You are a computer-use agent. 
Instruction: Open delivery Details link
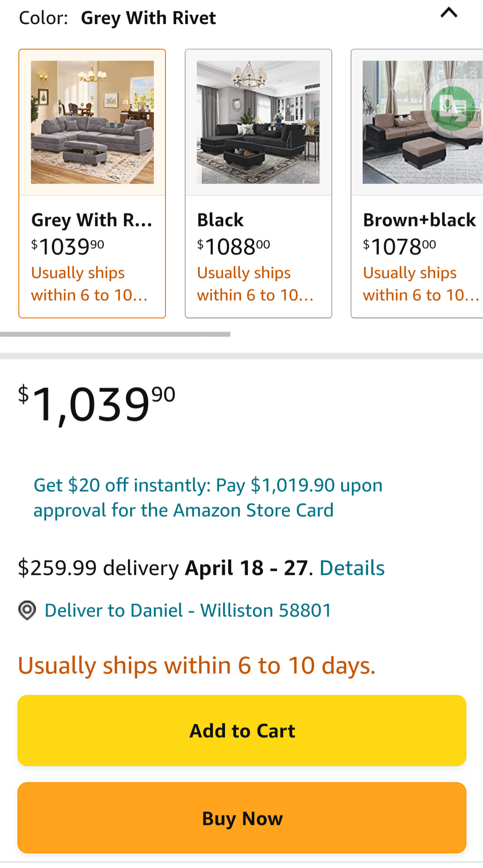[352, 568]
